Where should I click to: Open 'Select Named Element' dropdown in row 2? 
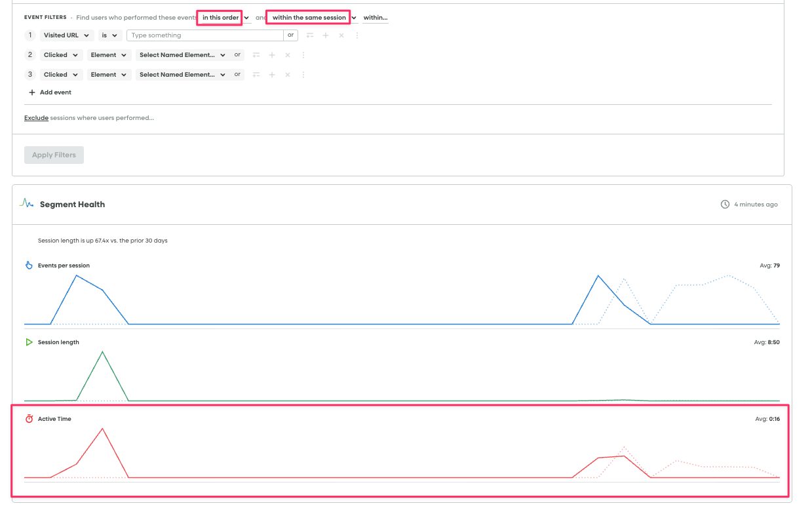[182, 55]
